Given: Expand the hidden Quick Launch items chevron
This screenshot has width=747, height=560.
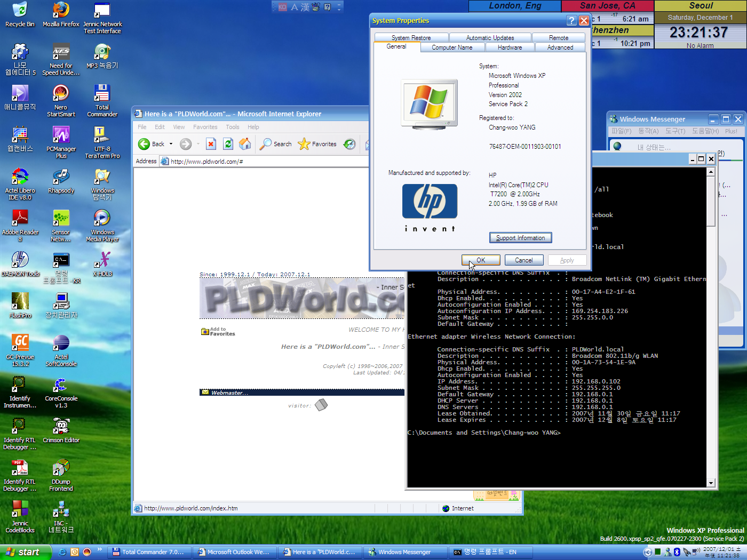Looking at the screenshot, I should point(99,549).
